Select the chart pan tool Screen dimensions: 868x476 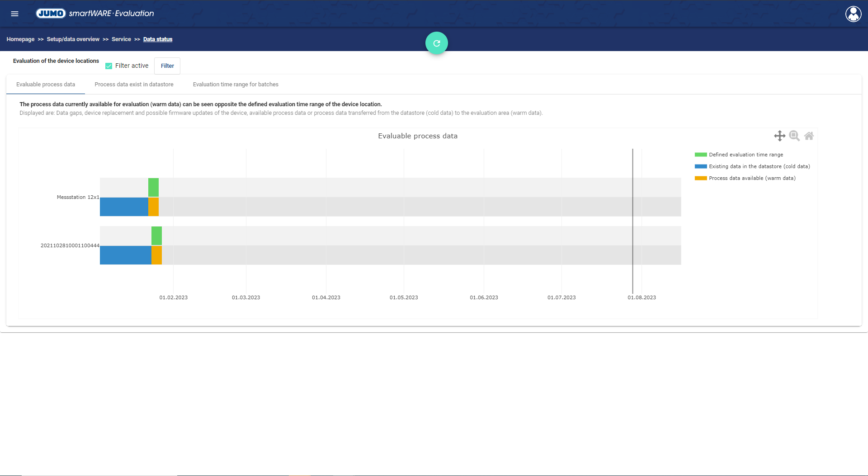(779, 136)
